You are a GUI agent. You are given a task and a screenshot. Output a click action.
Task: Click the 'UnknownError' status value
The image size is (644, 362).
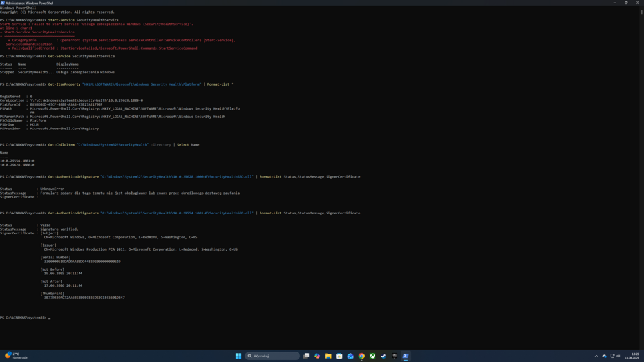pos(52,189)
